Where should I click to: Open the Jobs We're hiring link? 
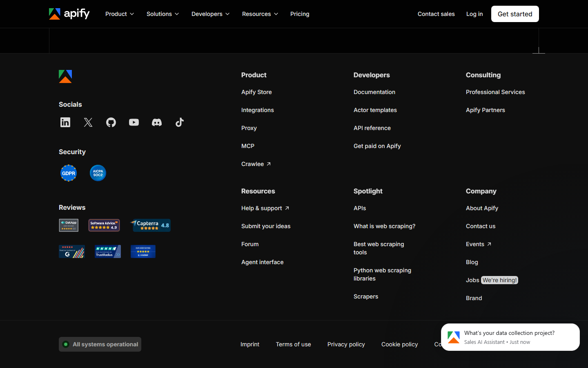(492, 280)
